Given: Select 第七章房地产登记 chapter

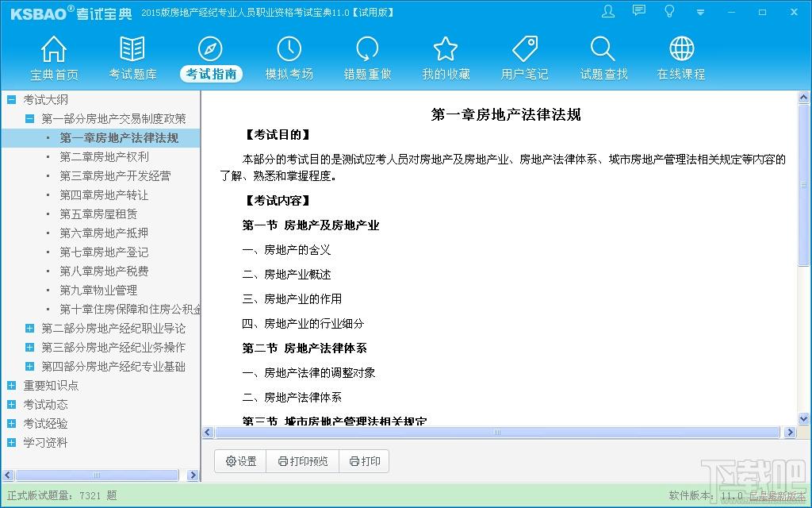Looking at the screenshot, I should (x=104, y=252).
